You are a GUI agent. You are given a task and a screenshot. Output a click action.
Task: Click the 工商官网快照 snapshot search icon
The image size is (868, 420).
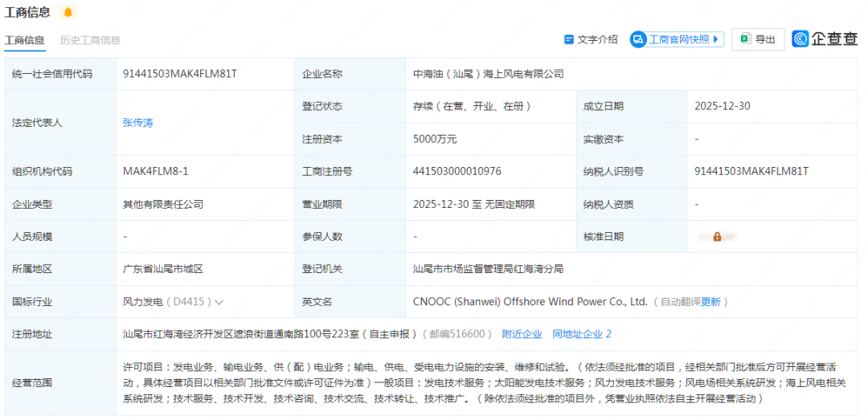coord(638,39)
